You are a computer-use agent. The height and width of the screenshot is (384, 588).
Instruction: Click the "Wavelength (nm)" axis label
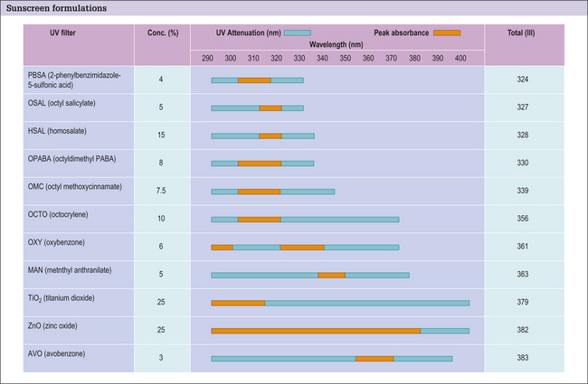[x=337, y=42]
